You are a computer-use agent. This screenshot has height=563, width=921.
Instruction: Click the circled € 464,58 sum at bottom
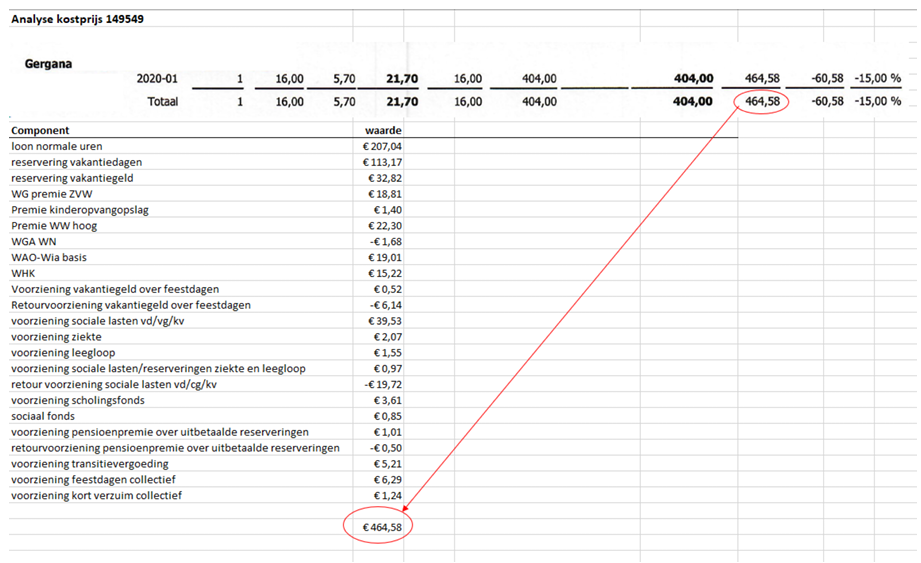click(380, 525)
